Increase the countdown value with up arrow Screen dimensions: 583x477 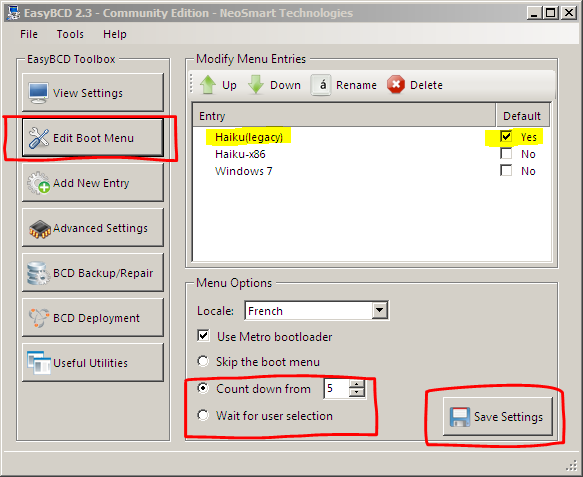tap(357, 384)
